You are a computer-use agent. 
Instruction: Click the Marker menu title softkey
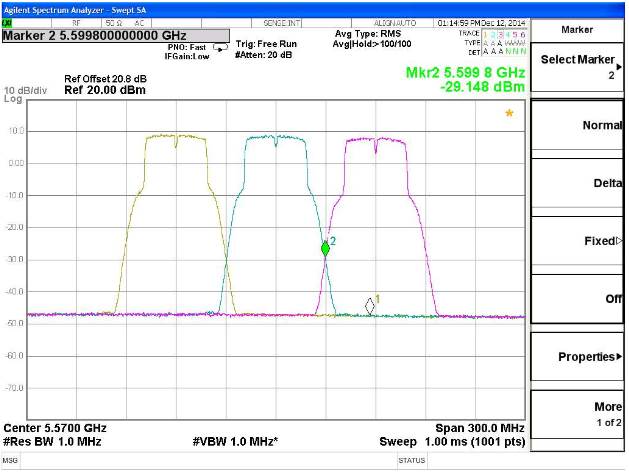(x=577, y=30)
